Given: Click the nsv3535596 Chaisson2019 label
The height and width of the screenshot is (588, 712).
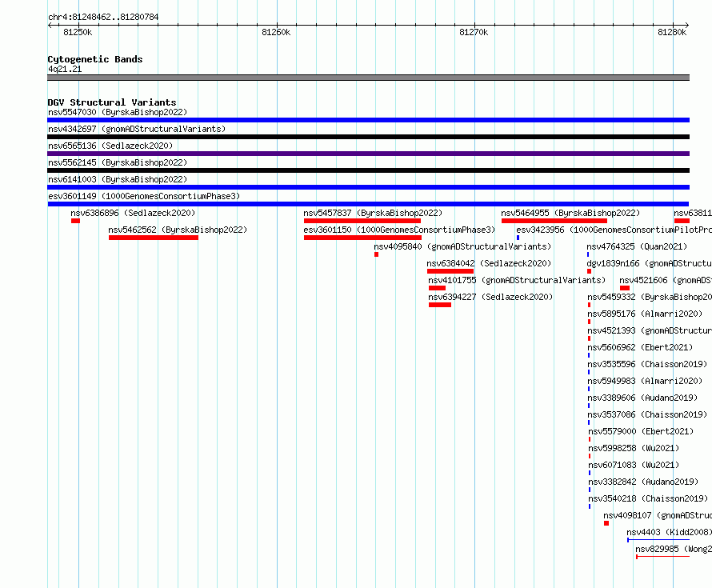Looking at the screenshot, I should (x=647, y=364).
